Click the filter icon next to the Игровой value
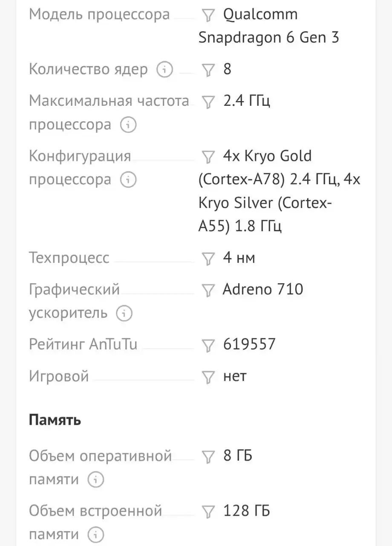 pyautogui.click(x=208, y=377)
